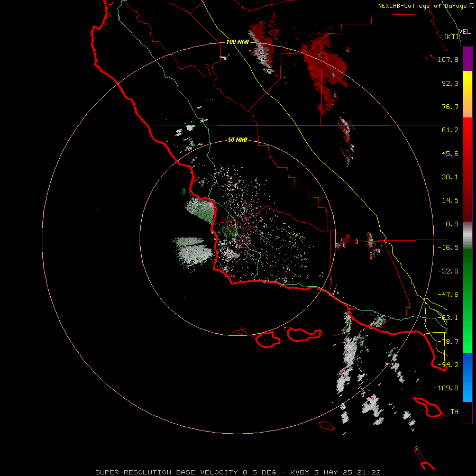This screenshot has height=476, width=476.
Task: Click the 92.3 value on the velocity scale
Action: (x=450, y=83)
